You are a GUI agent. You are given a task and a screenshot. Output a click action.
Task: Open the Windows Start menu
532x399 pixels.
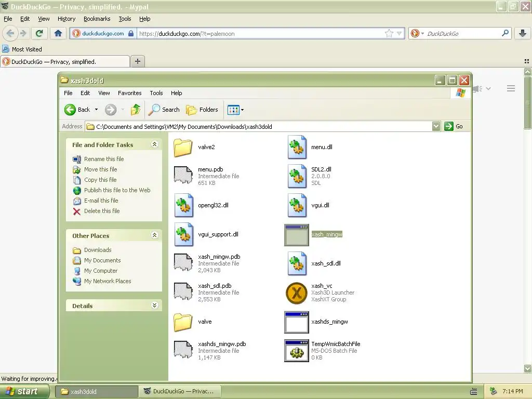25,391
